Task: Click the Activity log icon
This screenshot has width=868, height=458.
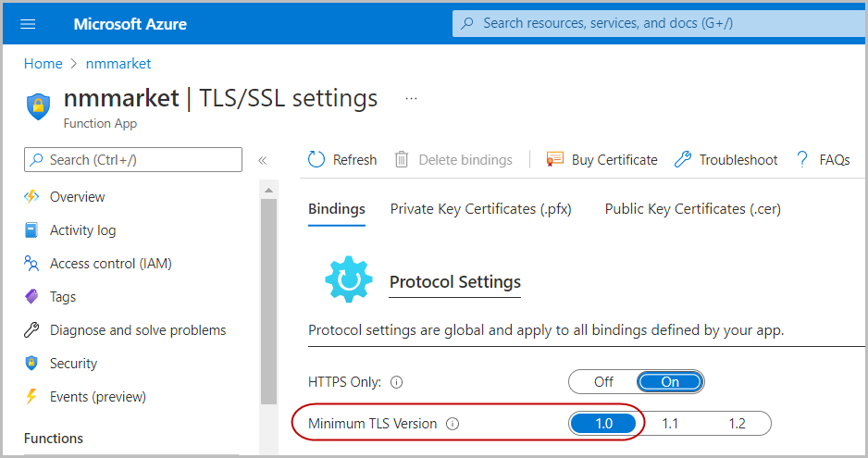Action: [x=32, y=230]
